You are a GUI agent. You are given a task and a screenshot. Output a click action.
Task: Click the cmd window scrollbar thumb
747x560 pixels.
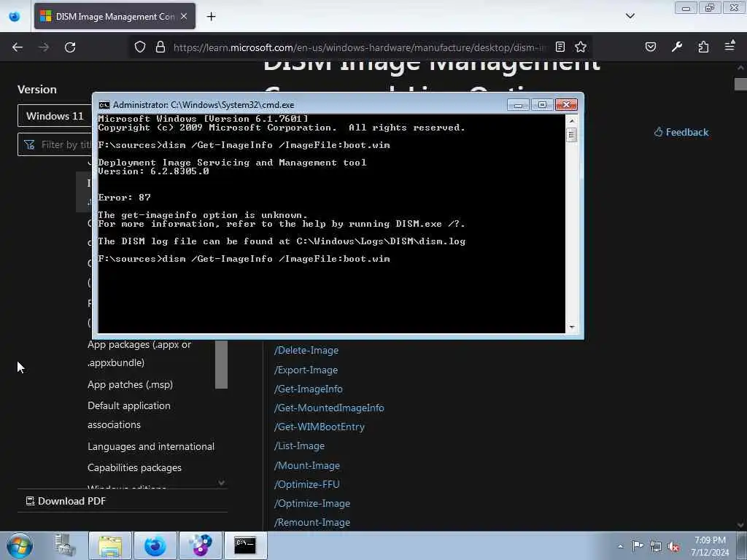point(572,135)
